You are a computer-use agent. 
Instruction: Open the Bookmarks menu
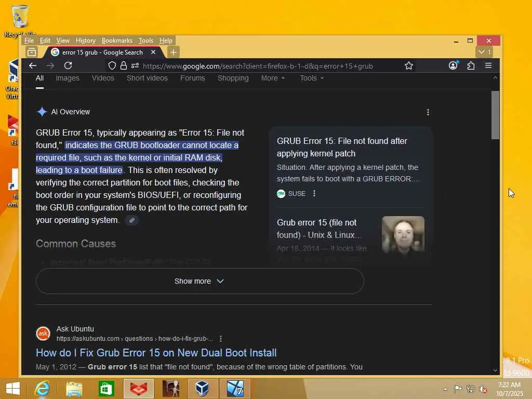117,41
